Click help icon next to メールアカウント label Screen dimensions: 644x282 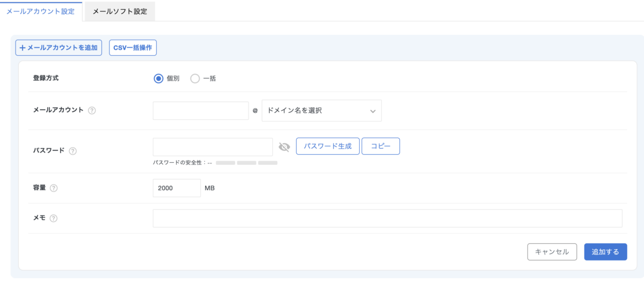coord(92,111)
